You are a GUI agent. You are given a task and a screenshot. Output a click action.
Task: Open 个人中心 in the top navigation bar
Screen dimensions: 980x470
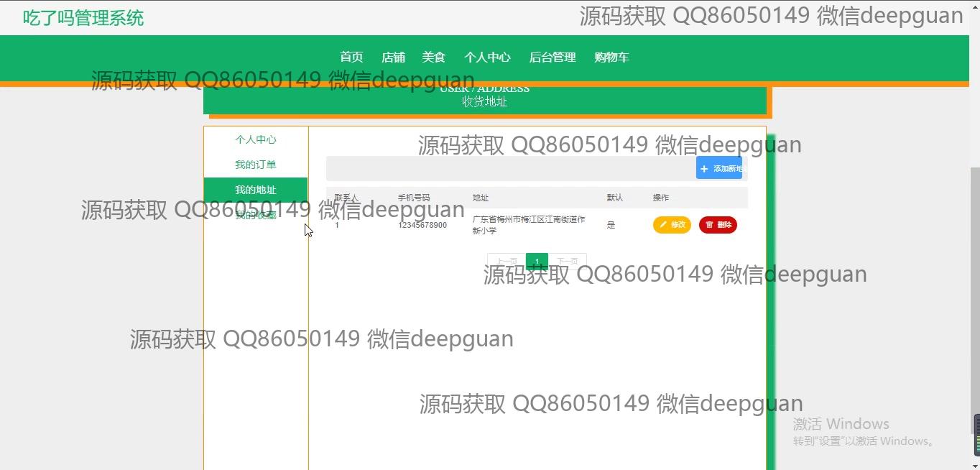coord(487,57)
